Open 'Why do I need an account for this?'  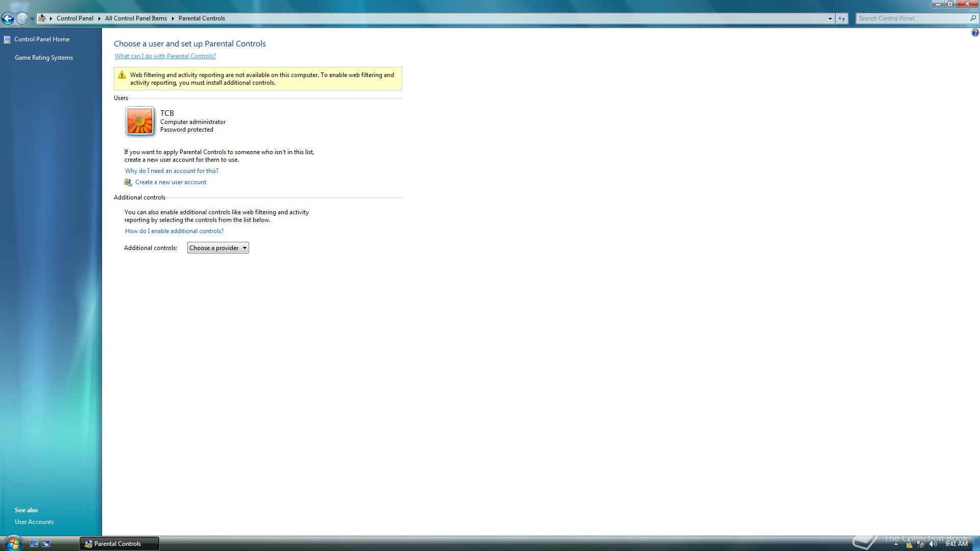click(x=171, y=171)
